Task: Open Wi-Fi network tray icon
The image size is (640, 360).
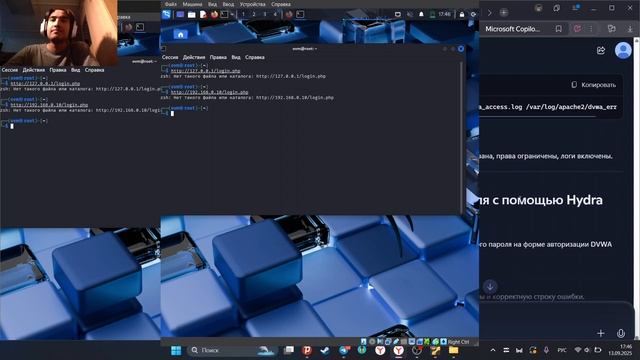Action: coord(578,350)
